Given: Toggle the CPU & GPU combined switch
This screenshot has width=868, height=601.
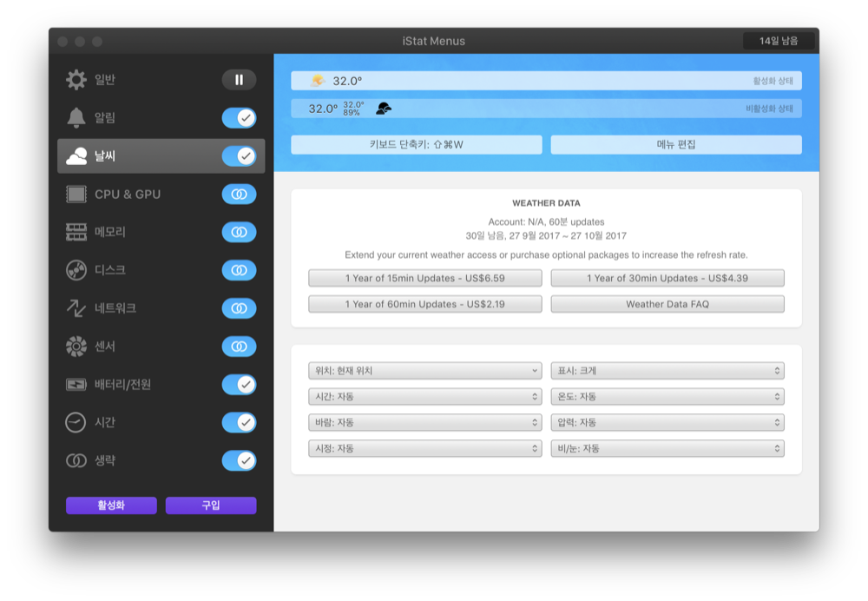Looking at the screenshot, I should click(x=240, y=195).
